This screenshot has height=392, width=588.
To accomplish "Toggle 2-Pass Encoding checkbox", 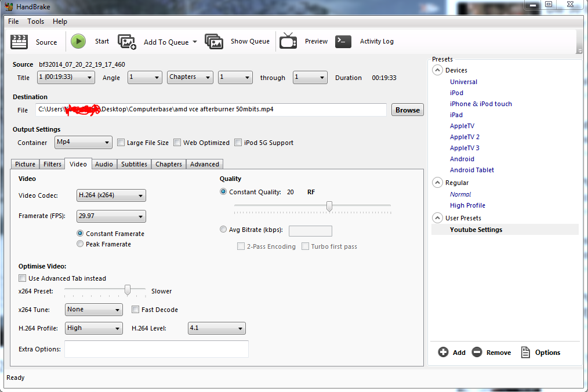I will [x=241, y=246].
